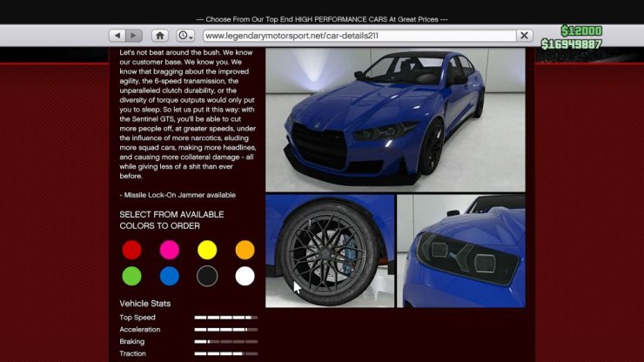Select the orange color swatch

pos(245,251)
